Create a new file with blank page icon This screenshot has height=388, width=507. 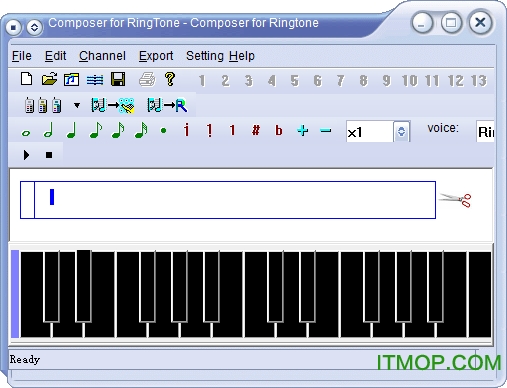[x=26, y=79]
